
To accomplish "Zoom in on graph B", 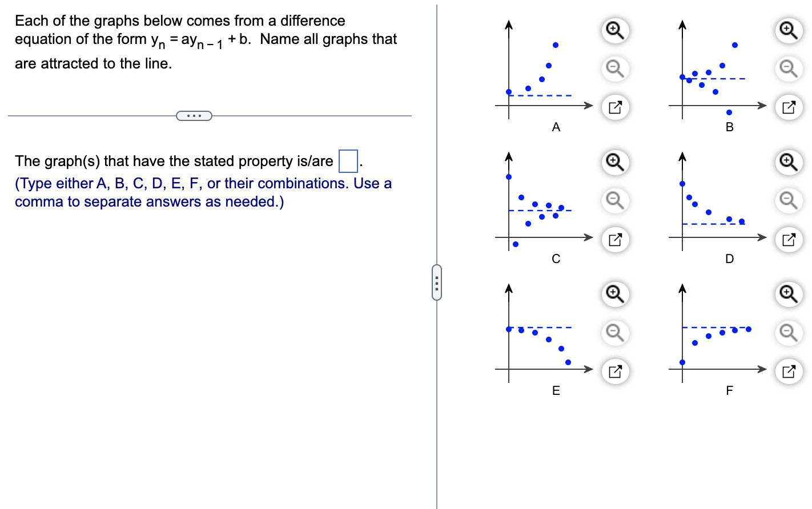I will click(789, 31).
